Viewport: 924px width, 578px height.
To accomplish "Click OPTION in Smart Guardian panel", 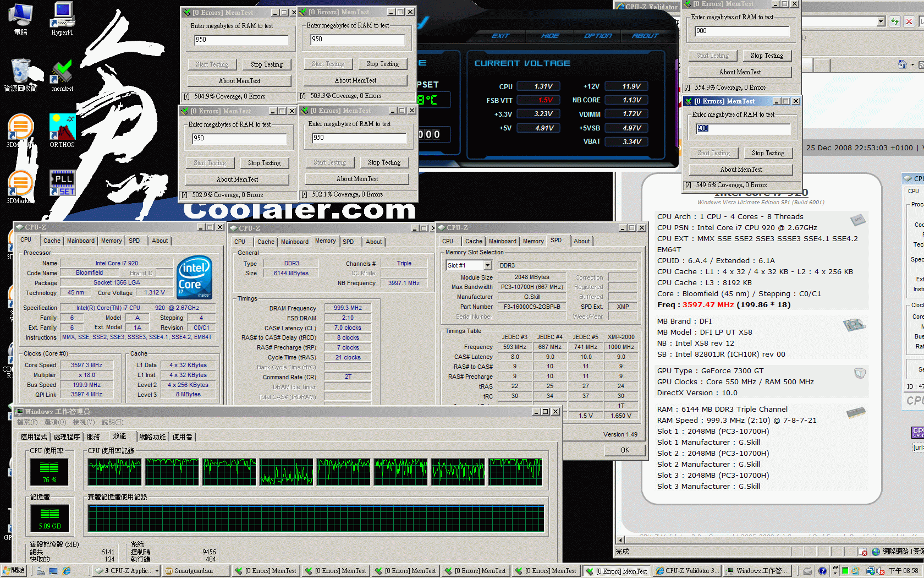I will point(598,36).
